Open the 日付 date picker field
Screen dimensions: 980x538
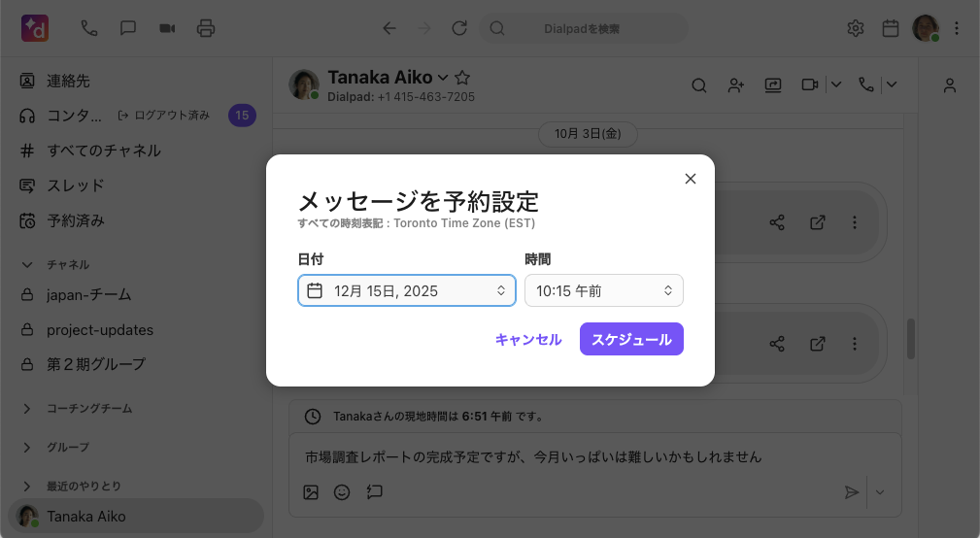point(406,290)
